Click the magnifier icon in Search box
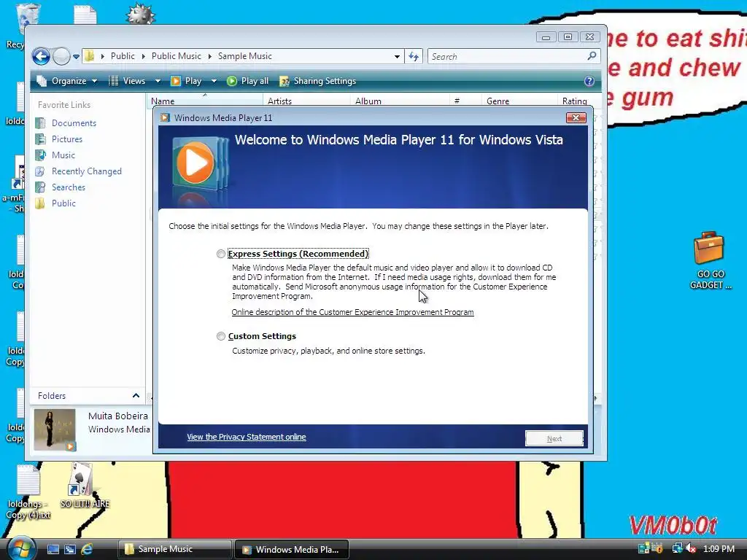747x560 pixels. coord(592,55)
